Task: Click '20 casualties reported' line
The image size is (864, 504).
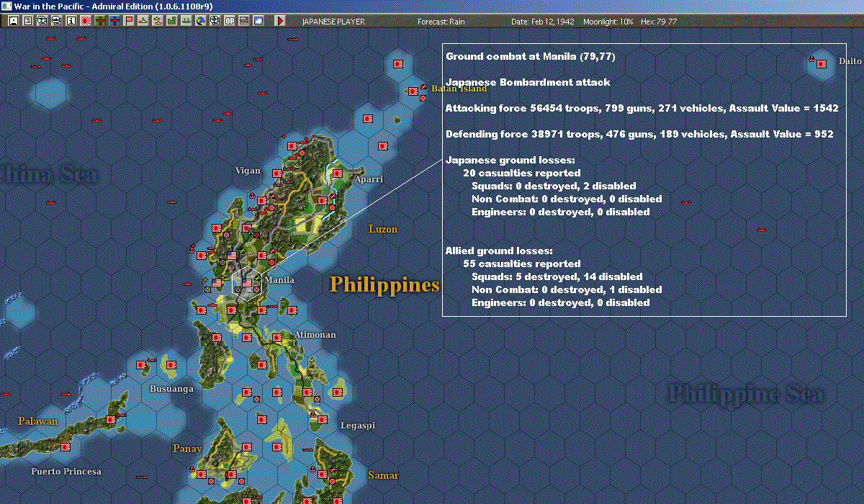Action: 522,173
